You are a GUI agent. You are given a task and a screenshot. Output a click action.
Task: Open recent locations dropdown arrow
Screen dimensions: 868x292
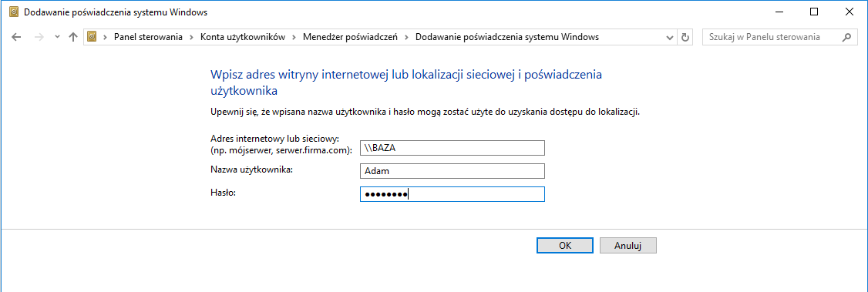pos(57,37)
